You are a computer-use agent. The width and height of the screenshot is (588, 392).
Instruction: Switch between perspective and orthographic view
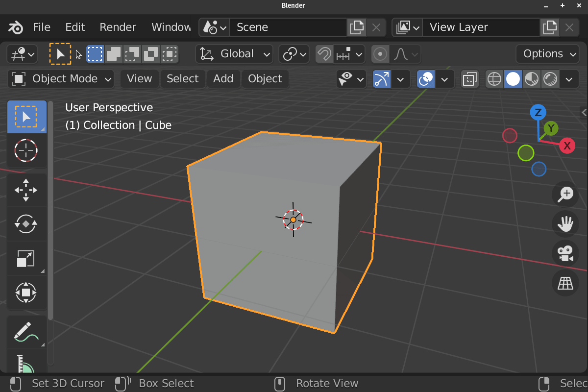pos(565,283)
